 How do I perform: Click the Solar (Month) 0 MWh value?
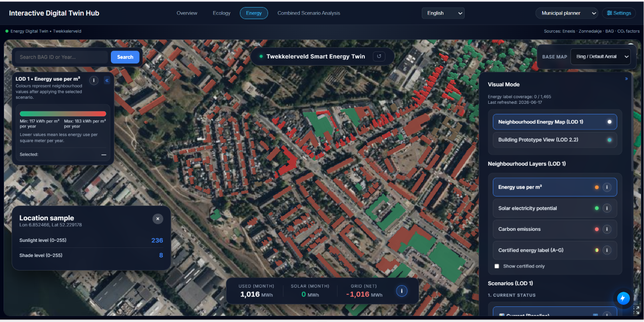click(310, 294)
